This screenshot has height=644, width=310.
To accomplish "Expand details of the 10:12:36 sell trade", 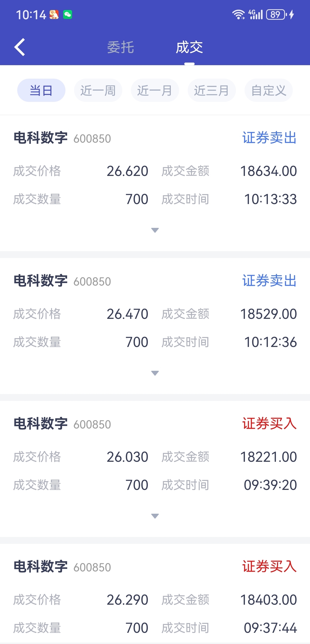I will (x=155, y=373).
